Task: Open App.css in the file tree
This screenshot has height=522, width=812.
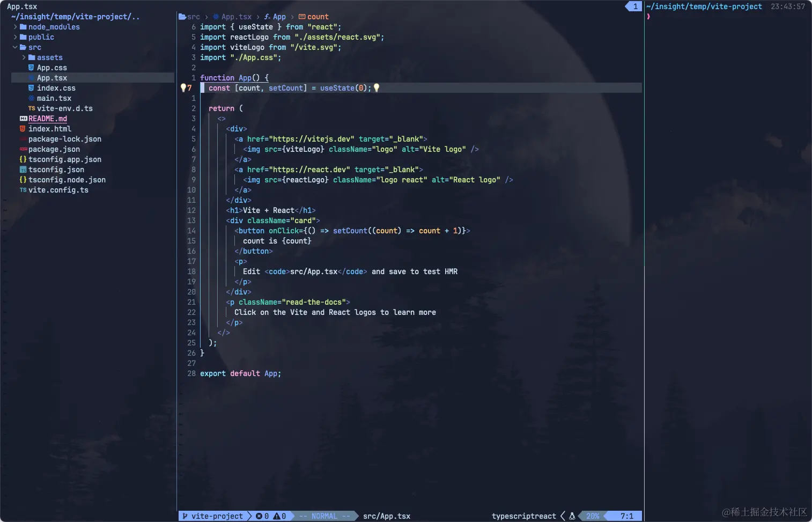Action: coord(52,68)
